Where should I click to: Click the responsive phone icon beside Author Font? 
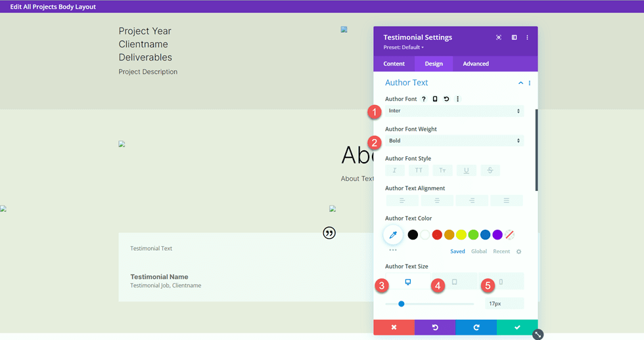click(x=435, y=99)
